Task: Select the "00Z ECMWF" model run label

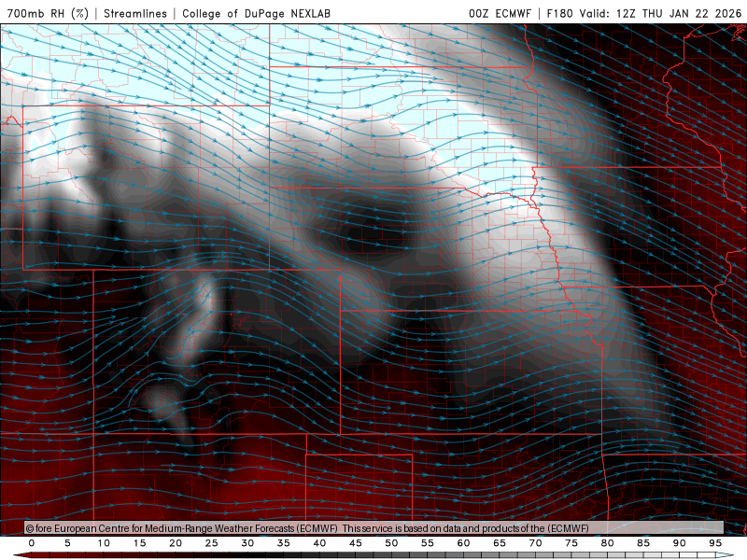Action: pos(500,13)
